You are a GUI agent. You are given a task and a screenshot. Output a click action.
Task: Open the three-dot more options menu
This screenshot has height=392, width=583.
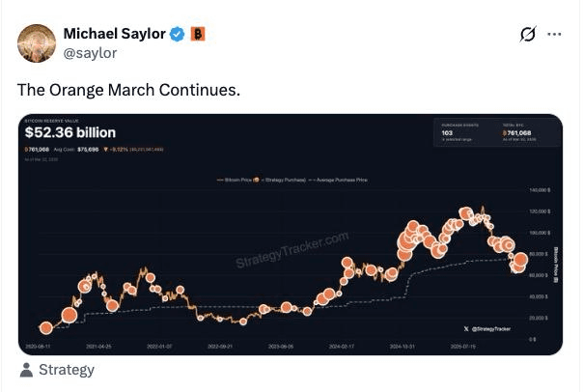click(x=554, y=35)
